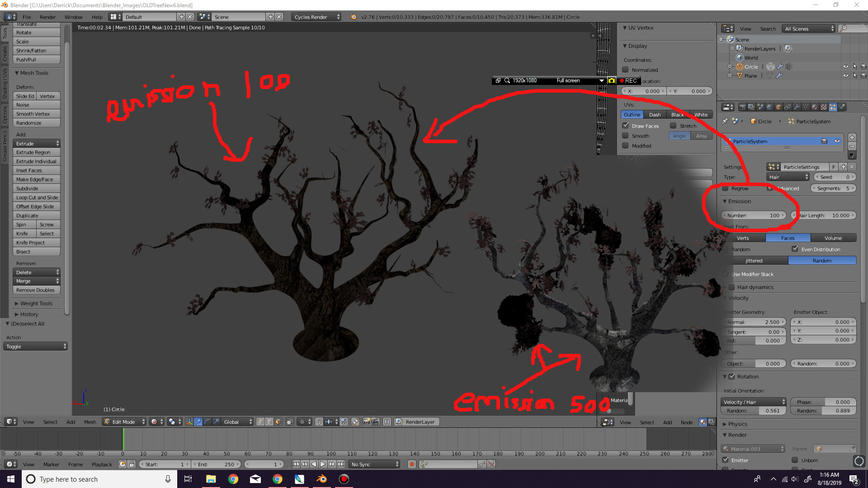
Task: Click the Faces emit-from button
Action: pos(788,238)
